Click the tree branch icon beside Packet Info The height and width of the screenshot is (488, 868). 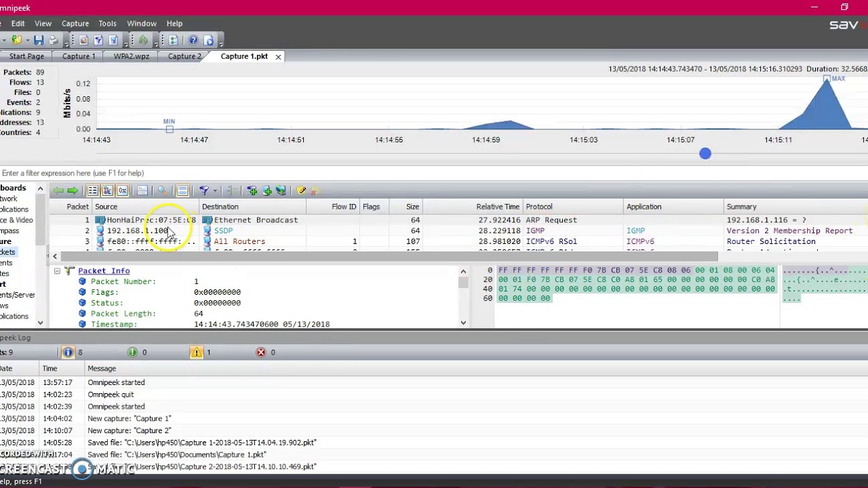click(69, 270)
